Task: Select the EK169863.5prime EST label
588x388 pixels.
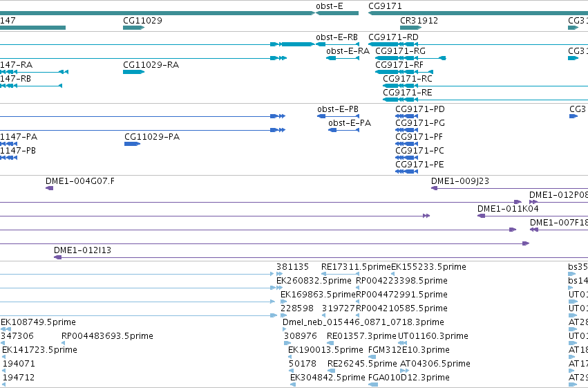Action: (x=318, y=295)
